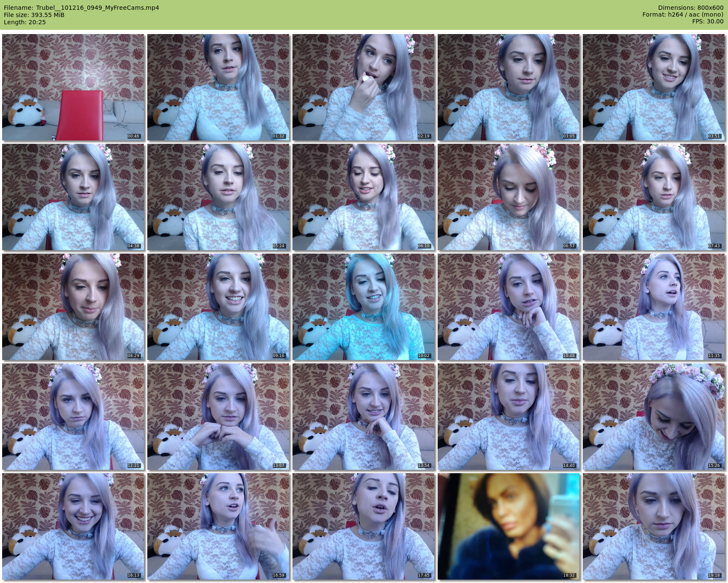Click the 'File size: 393.55 MiB' text
728x583 pixels.
34,15
